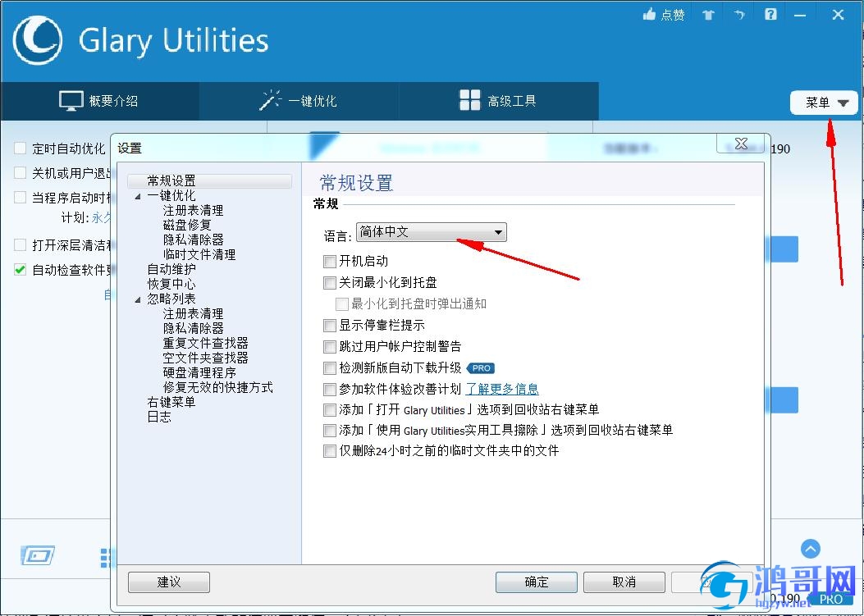This screenshot has height=616, width=864.
Task: Click the Glary Utilities moon logo
Action: [x=38, y=40]
